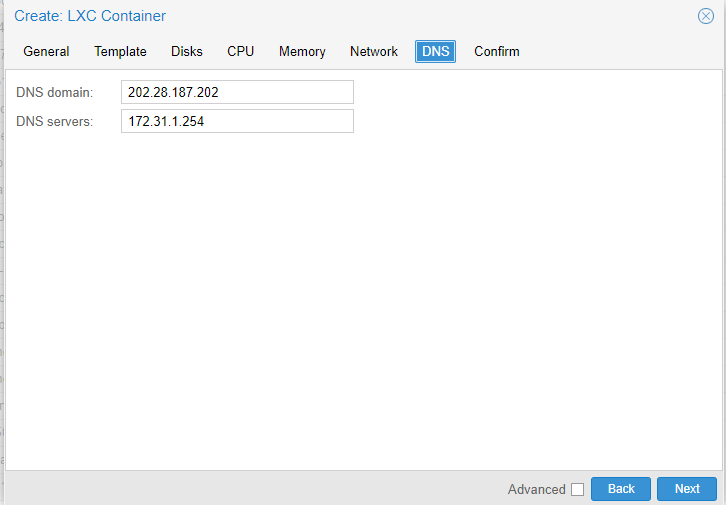
Task: Open the Template tab
Action: 120,51
